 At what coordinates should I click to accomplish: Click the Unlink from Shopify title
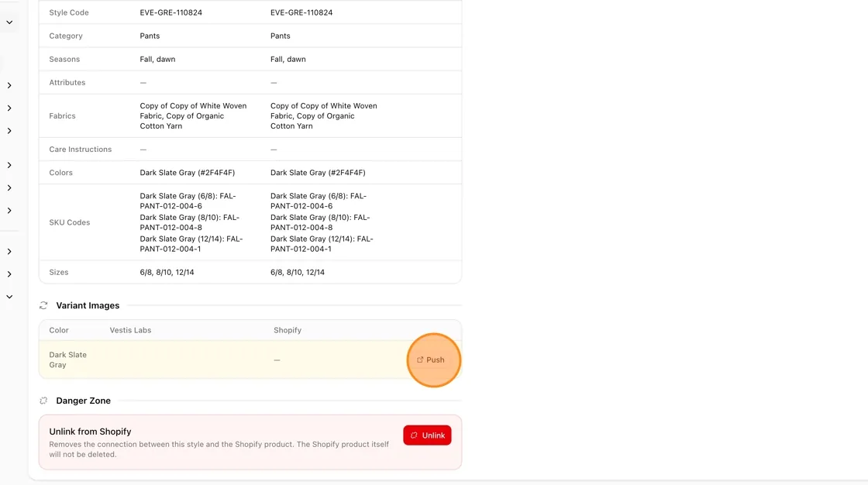[90, 432]
